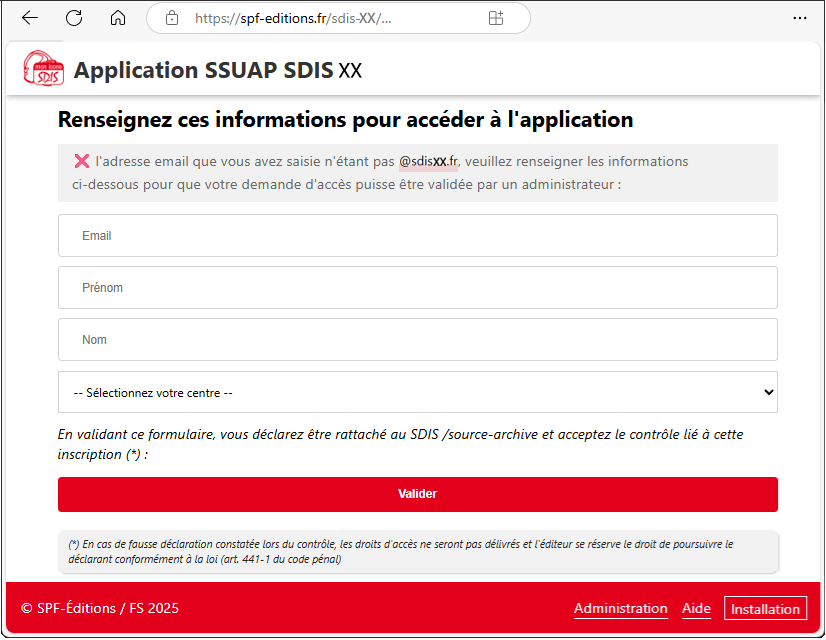
Task: Click the '© SPF-Éditions / FS 2025' footer text
Action: coord(100,608)
